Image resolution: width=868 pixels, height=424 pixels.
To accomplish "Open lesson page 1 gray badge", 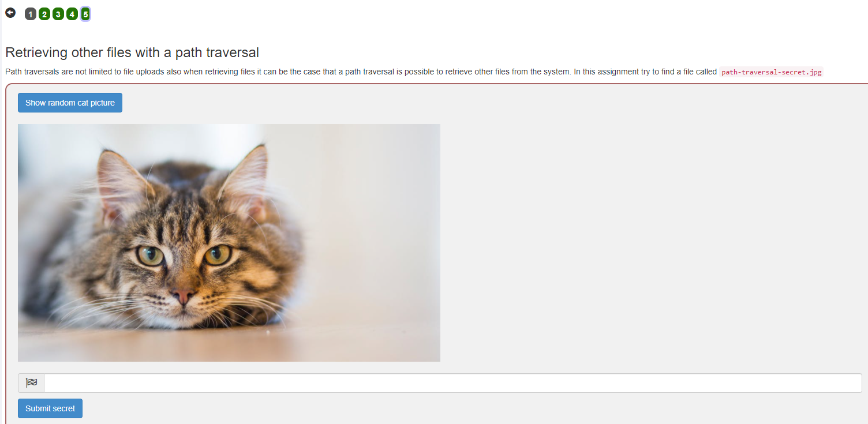I will [31, 14].
